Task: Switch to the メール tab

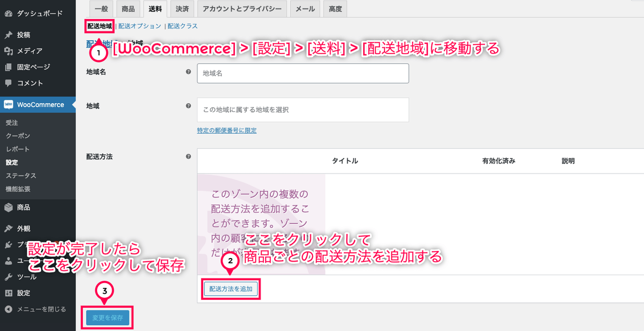Action: pyautogui.click(x=305, y=9)
